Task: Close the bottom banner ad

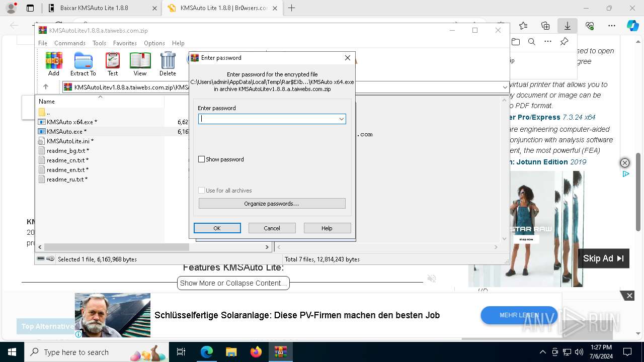Action: (629, 296)
